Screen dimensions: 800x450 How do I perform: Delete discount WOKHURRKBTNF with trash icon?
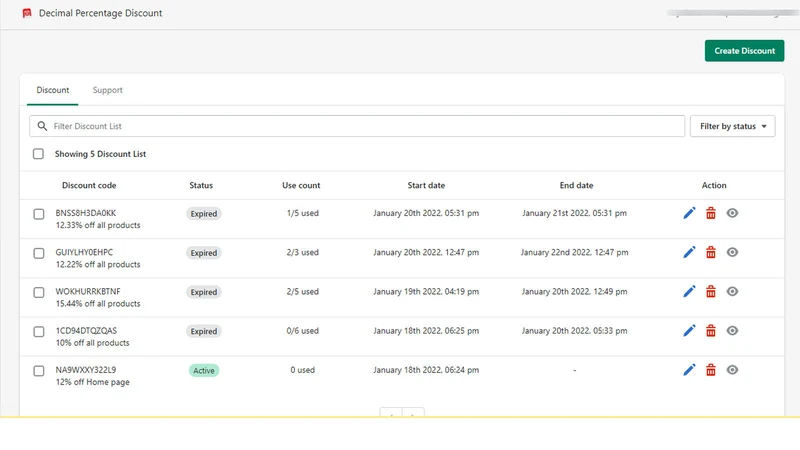click(x=711, y=292)
